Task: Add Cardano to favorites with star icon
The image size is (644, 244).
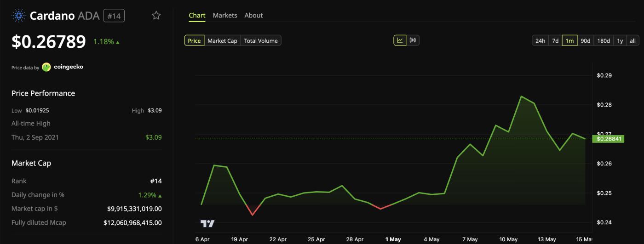Action: pos(156,16)
